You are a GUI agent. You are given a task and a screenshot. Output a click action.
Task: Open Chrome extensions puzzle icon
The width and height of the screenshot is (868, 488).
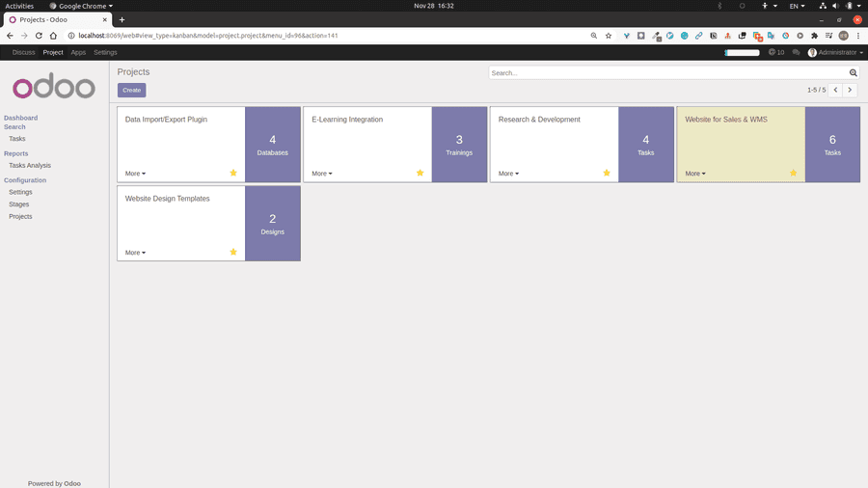click(814, 36)
